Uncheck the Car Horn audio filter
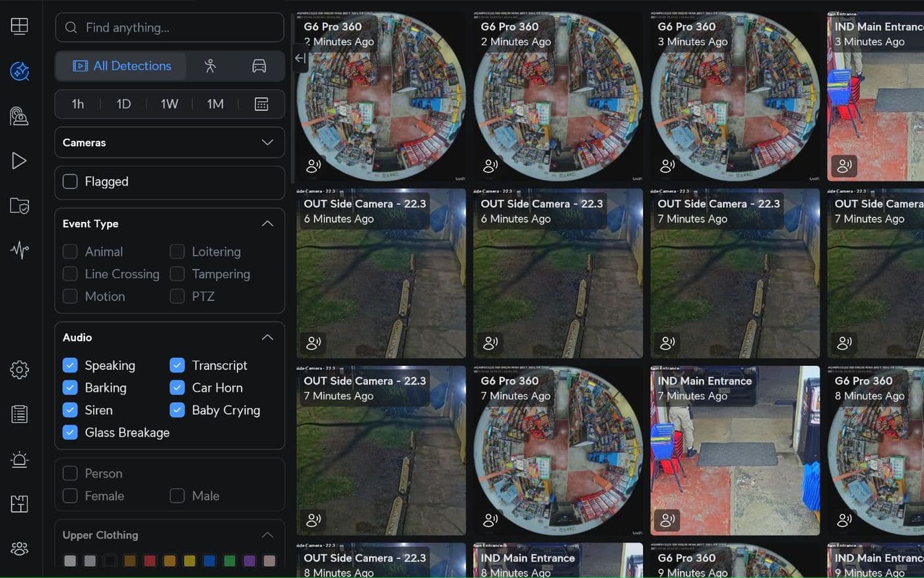The height and width of the screenshot is (578, 924). point(177,387)
